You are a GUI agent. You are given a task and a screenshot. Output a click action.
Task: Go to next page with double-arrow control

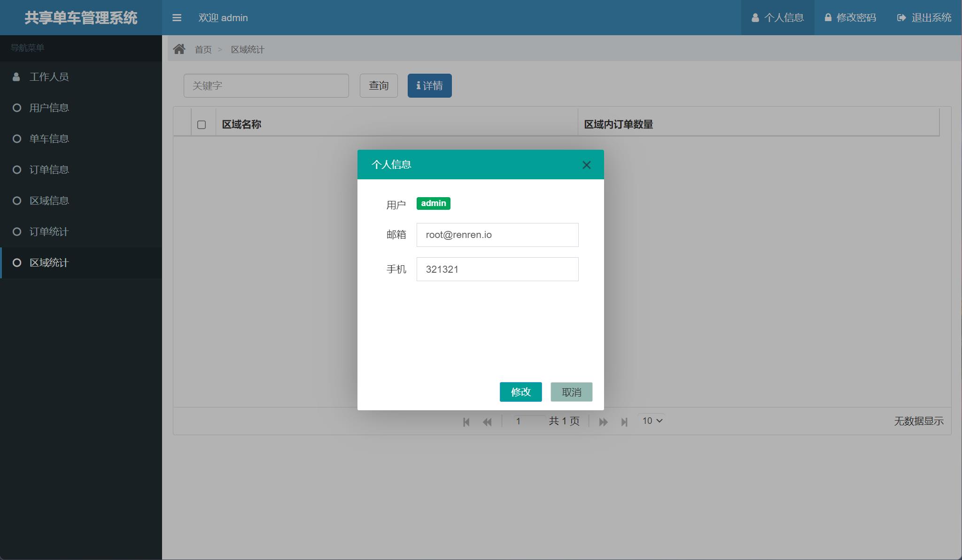[x=603, y=422]
